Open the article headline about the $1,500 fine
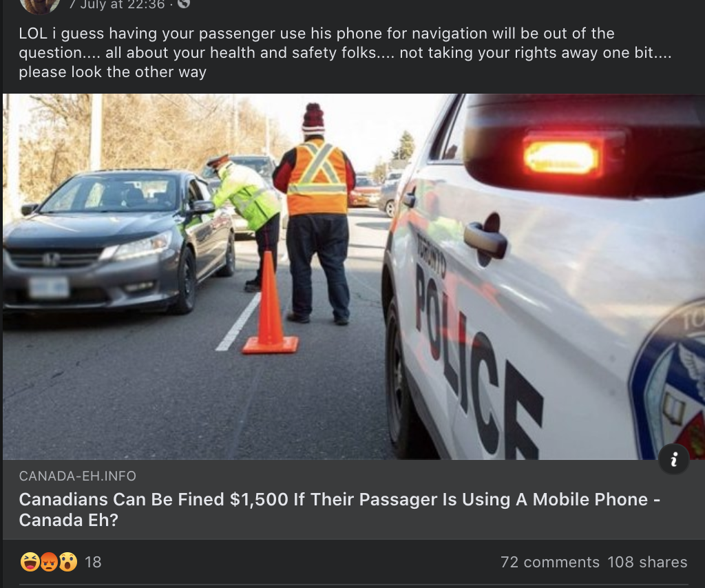Screen dimensions: 705x588 click(339, 510)
